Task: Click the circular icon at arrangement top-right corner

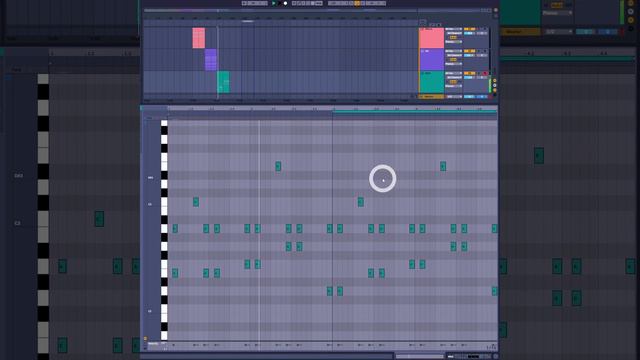Action: [x=496, y=10]
